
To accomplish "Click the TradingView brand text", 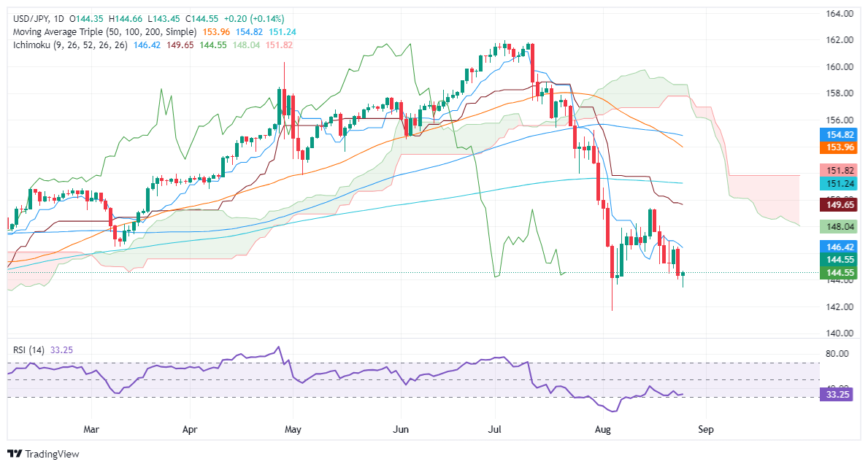I will (52, 455).
